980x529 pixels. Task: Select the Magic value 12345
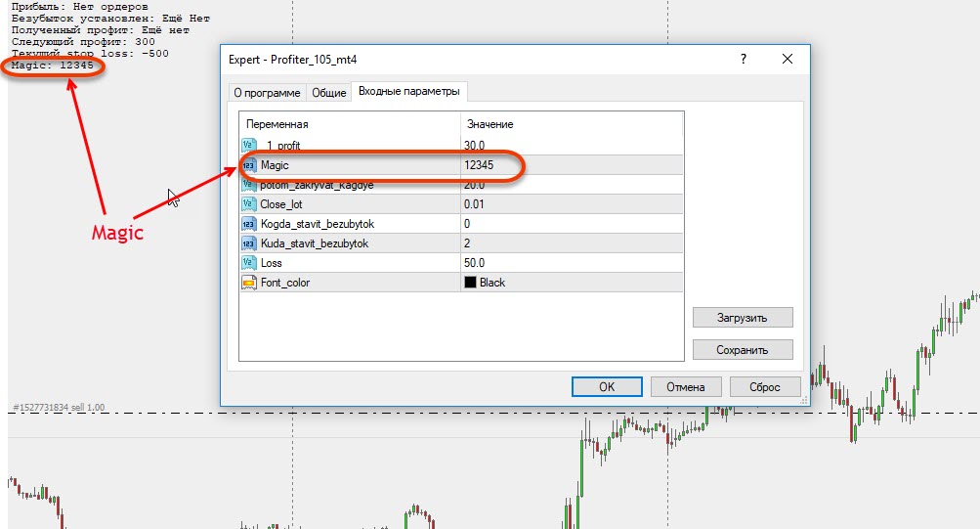click(x=479, y=165)
